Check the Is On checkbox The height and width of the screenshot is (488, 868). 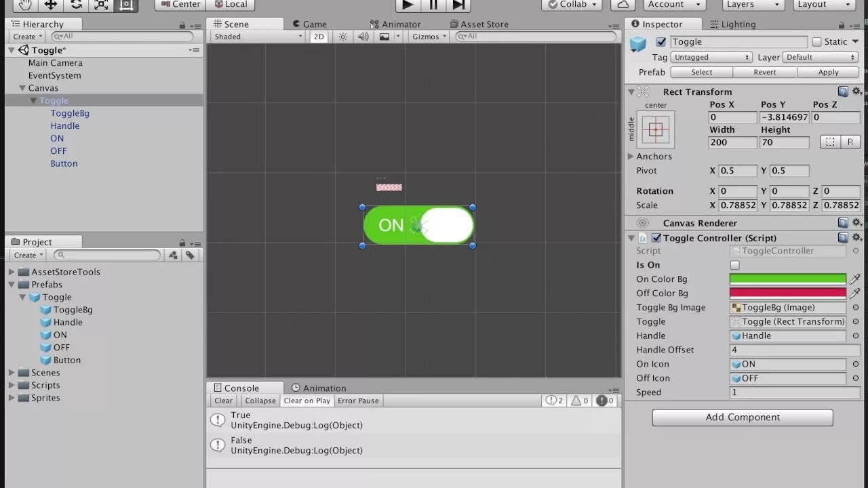click(x=734, y=265)
